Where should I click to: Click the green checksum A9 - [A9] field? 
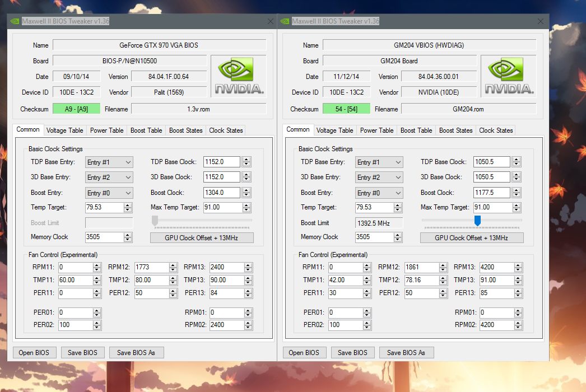click(77, 109)
